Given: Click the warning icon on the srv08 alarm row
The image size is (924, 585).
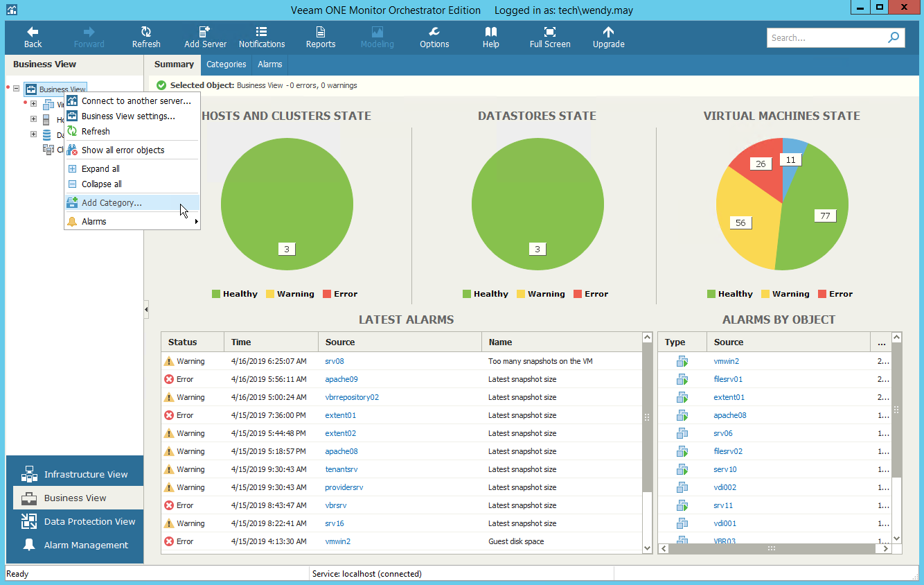Looking at the screenshot, I should click(x=169, y=361).
